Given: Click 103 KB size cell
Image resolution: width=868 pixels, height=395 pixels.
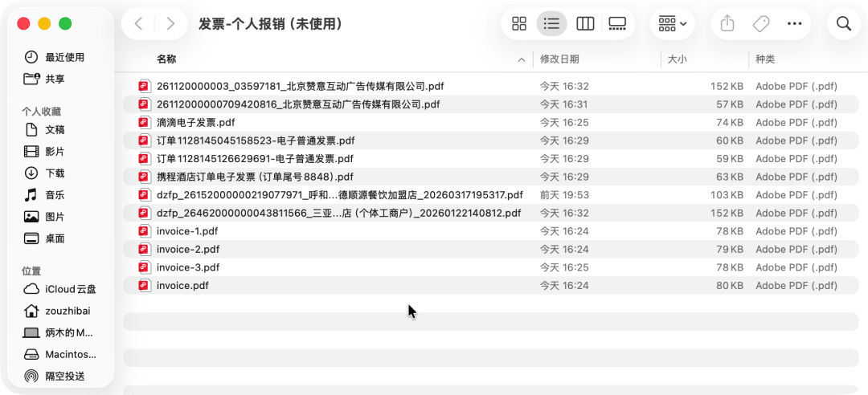Looking at the screenshot, I should pyautogui.click(x=727, y=195).
